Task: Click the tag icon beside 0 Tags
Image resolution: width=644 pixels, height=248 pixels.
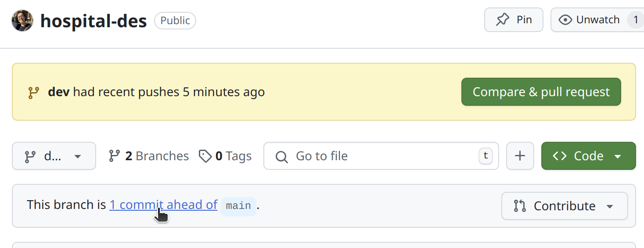Action: [x=205, y=156]
